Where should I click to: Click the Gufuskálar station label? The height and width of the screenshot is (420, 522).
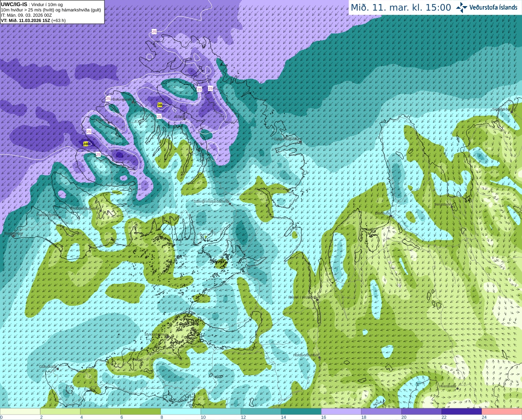point(48,367)
